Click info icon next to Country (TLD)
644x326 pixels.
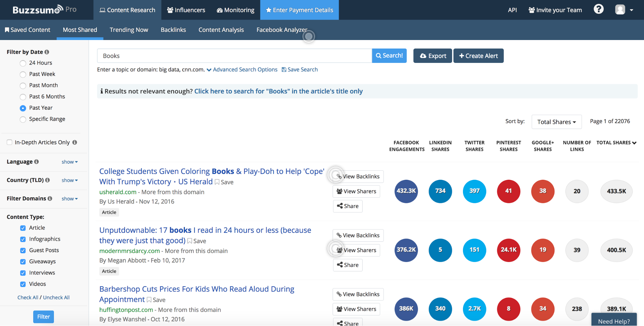click(x=48, y=180)
